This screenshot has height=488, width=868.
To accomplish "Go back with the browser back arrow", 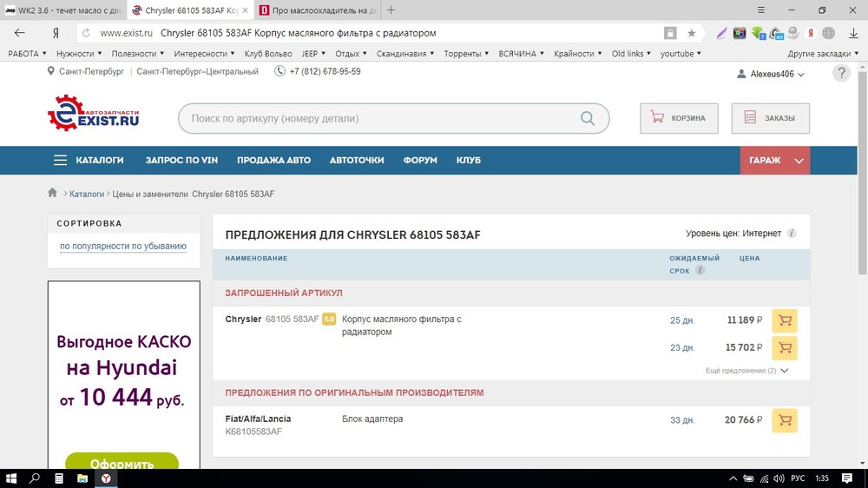I will (x=19, y=33).
